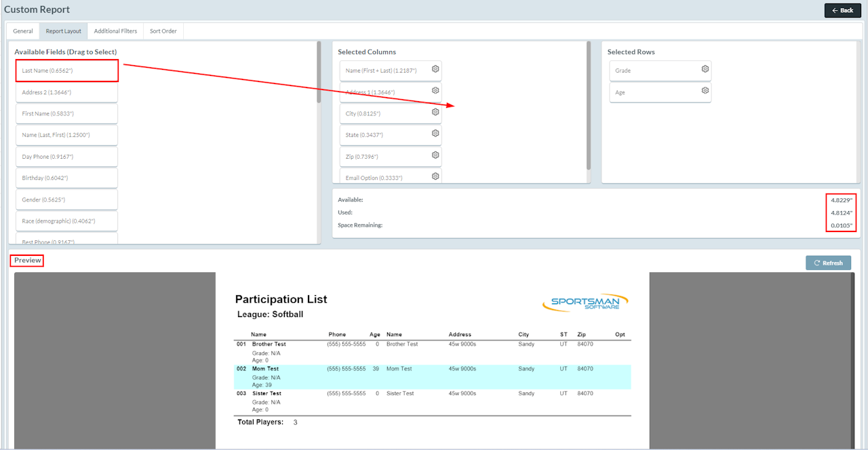
Task: Click the Used value 4.8124"
Action: (842, 212)
